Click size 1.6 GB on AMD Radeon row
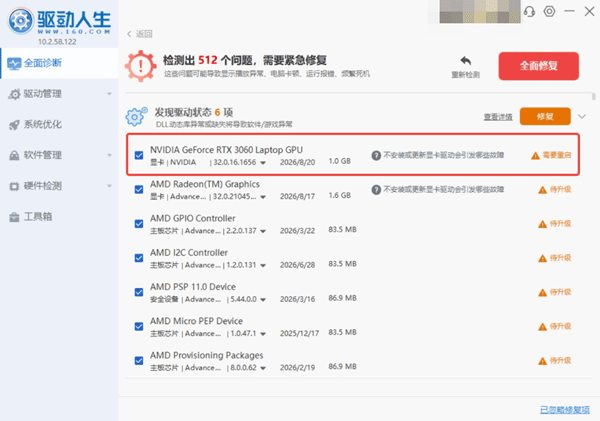The width and height of the screenshot is (600, 421). coord(339,196)
